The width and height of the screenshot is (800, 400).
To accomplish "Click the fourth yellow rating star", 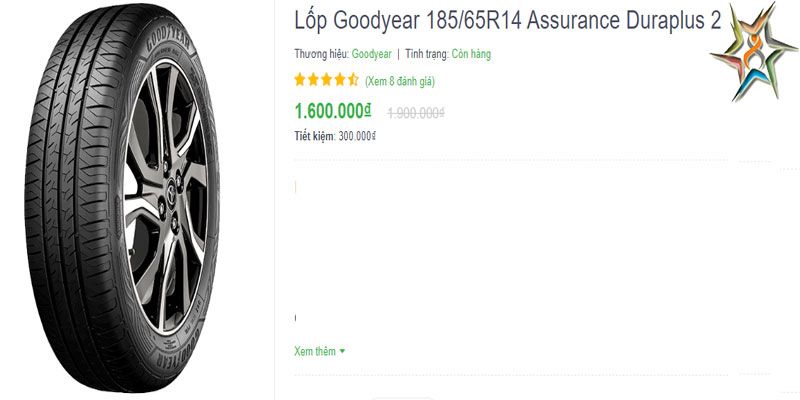I will coord(340,80).
